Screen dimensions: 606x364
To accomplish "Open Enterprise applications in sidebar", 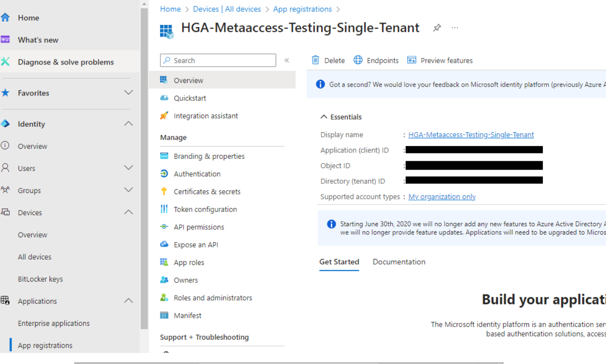I will (x=53, y=323).
